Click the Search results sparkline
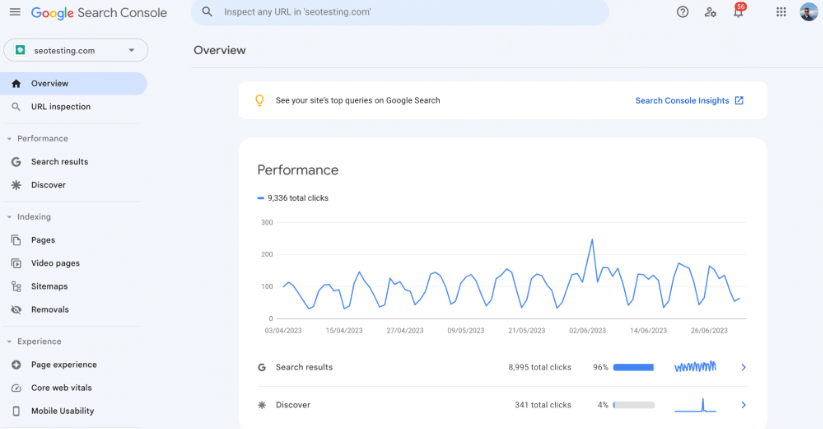The image size is (823, 429). click(x=695, y=367)
